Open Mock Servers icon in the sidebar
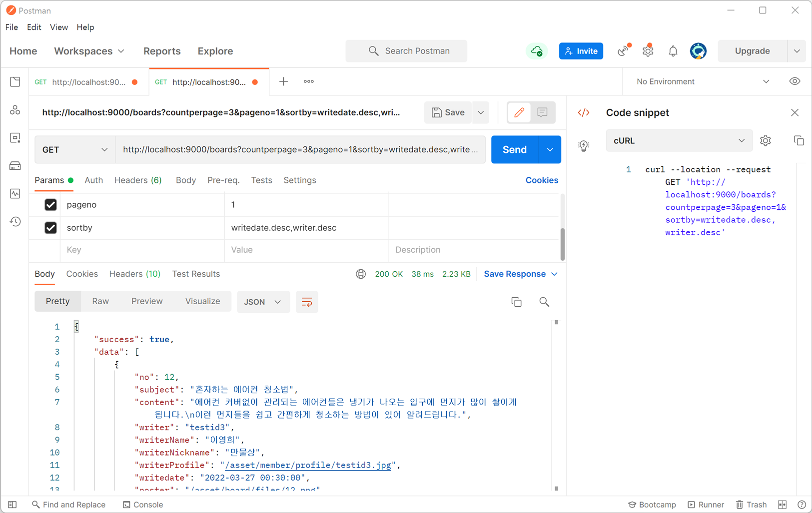 coord(15,166)
